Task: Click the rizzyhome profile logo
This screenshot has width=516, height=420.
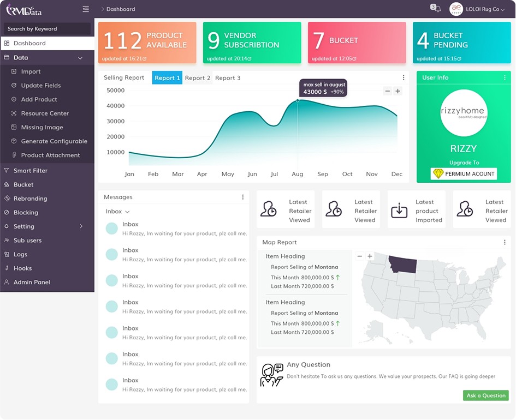Action: coord(464,113)
